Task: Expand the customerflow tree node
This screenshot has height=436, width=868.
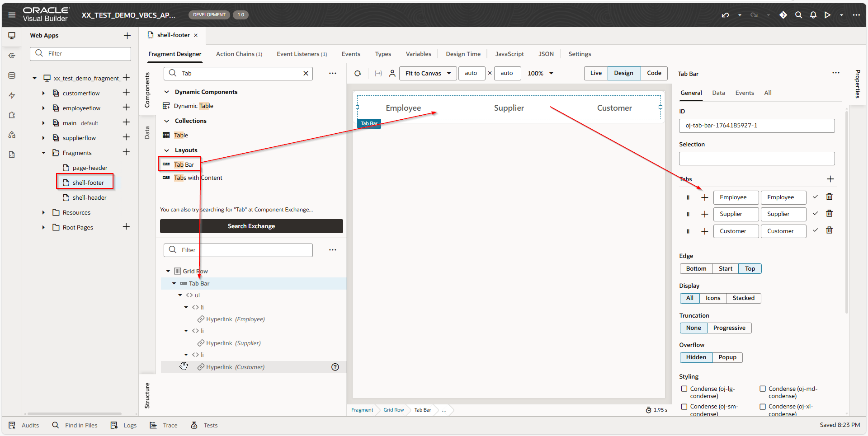Action: click(43, 93)
